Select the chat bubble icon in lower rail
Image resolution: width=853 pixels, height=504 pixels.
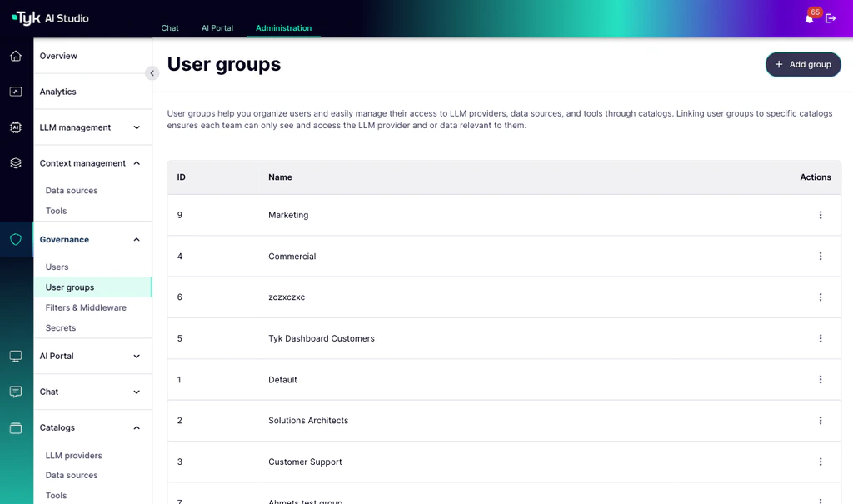click(x=15, y=392)
